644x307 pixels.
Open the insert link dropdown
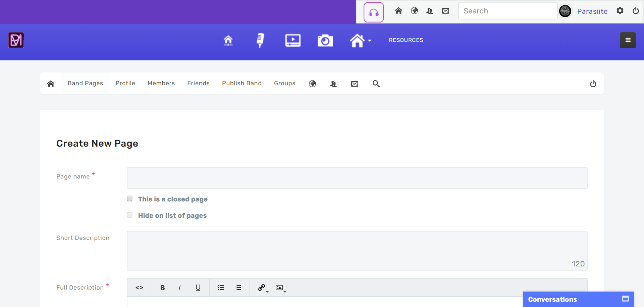click(263, 288)
